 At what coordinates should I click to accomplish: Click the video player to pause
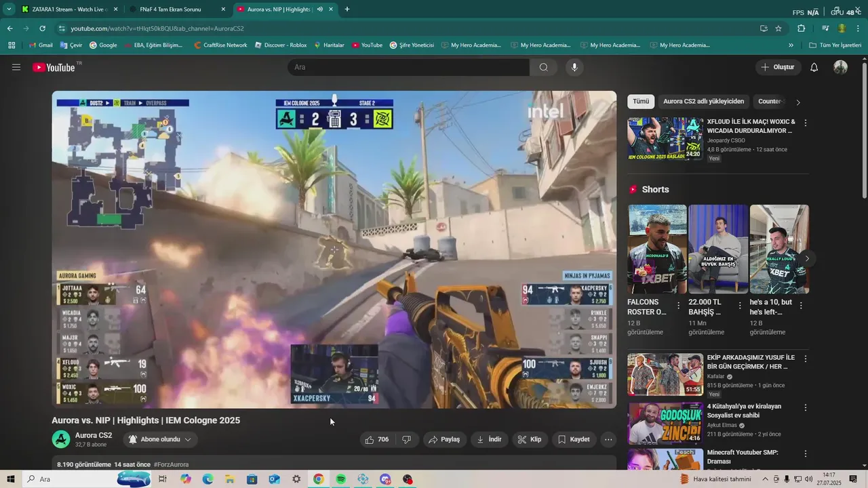[x=334, y=249]
